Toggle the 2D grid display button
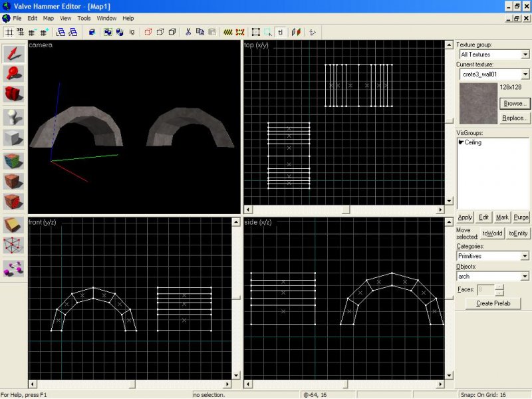The image size is (532, 399). (x=9, y=31)
